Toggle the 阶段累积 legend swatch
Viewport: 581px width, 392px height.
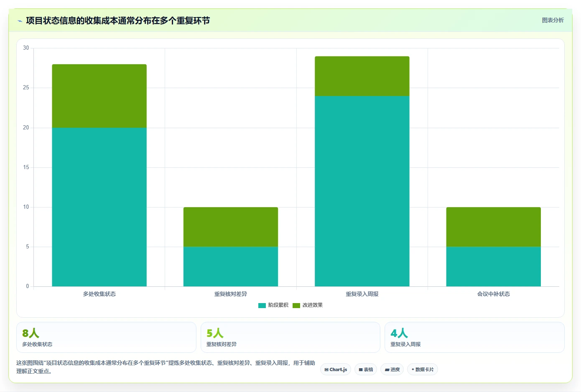(x=262, y=306)
